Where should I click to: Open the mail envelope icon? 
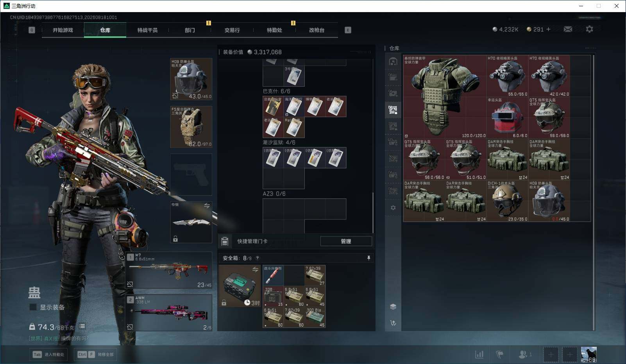pyautogui.click(x=568, y=29)
